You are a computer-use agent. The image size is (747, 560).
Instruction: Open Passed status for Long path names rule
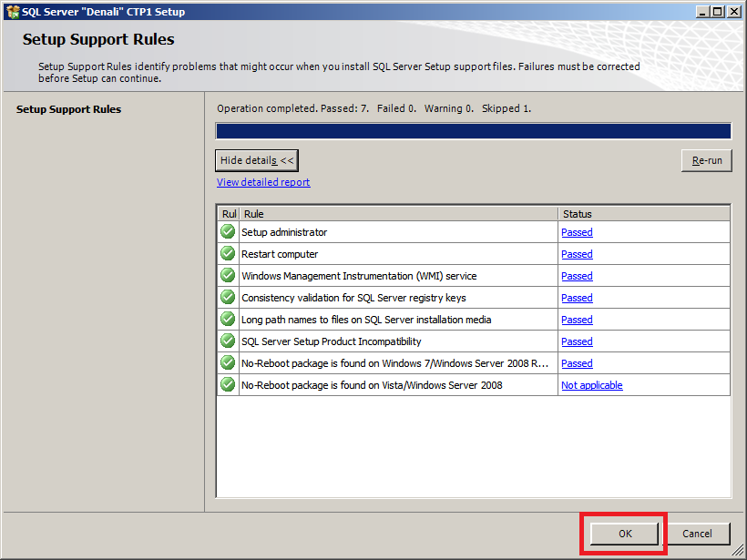577,320
